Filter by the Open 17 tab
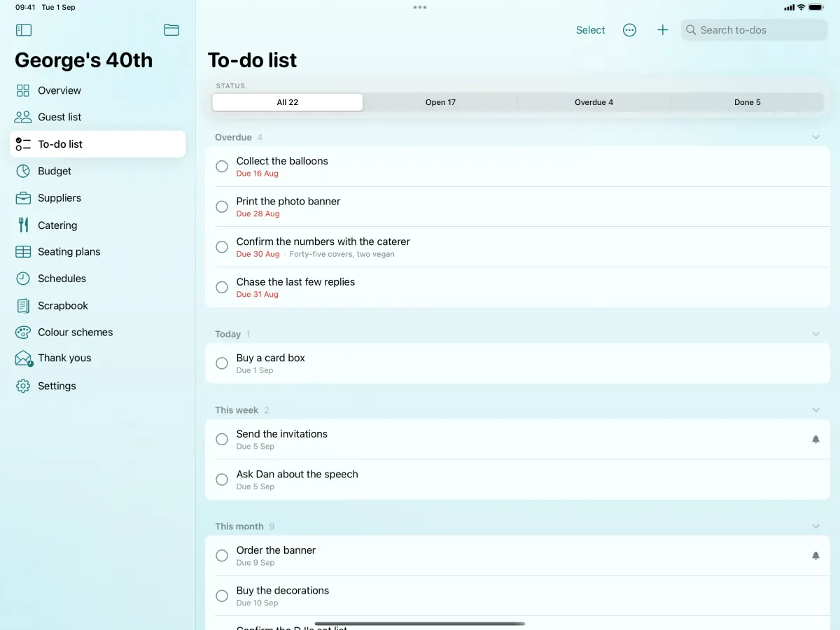840x630 pixels. pyautogui.click(x=440, y=102)
